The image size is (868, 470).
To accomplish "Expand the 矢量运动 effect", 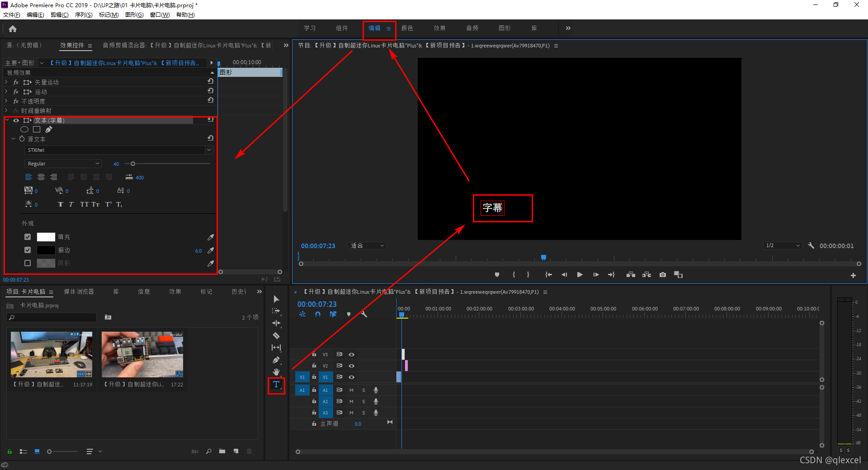I will 6,82.
